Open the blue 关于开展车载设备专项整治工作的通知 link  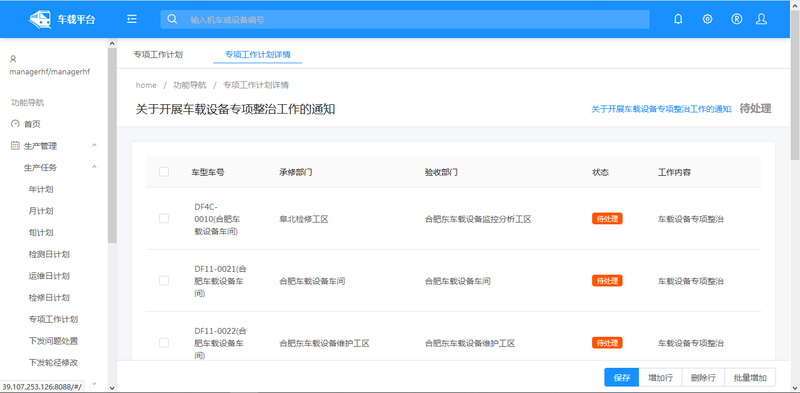pos(662,109)
